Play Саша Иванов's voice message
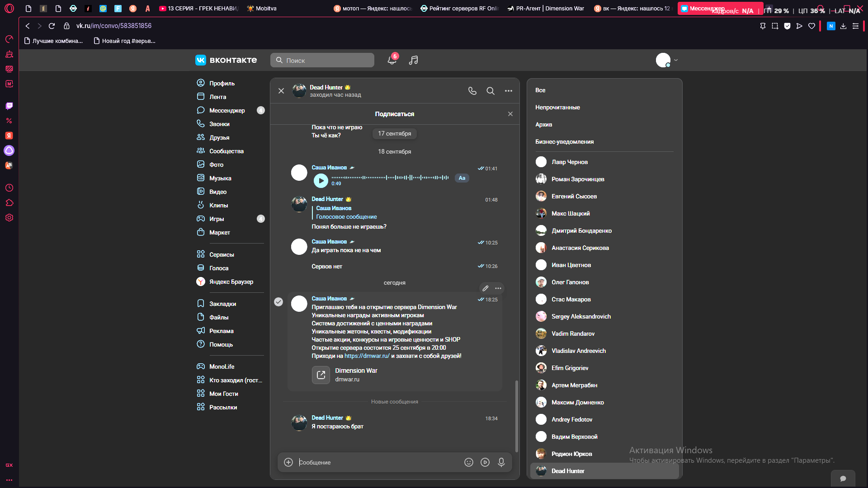 pos(321,180)
